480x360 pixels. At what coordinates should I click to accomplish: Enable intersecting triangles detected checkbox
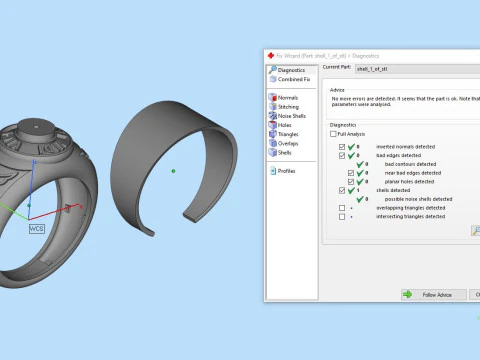[342, 217]
